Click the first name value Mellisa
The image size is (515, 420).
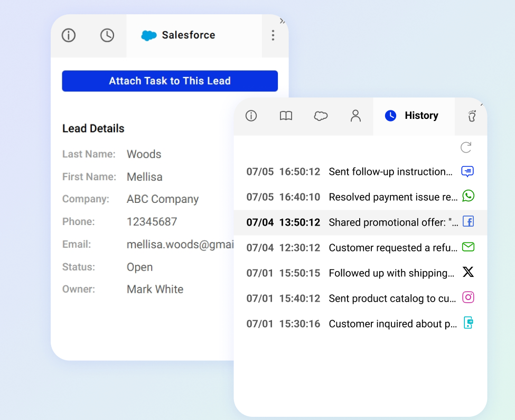145,176
